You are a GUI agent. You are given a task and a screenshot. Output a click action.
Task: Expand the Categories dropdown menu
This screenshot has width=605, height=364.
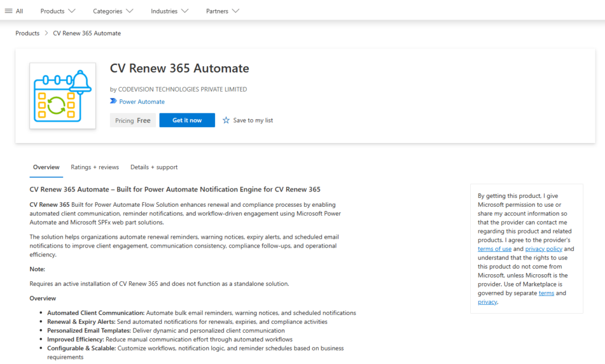click(113, 11)
